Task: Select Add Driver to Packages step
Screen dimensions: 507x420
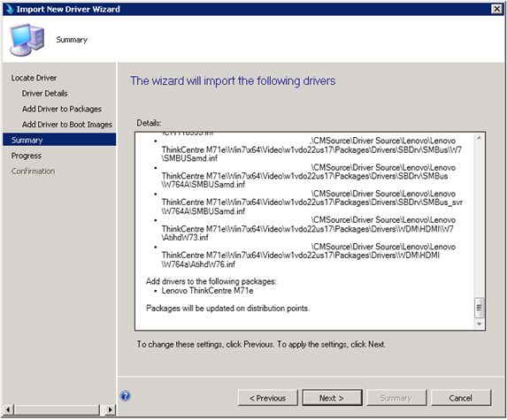Action: (x=62, y=109)
